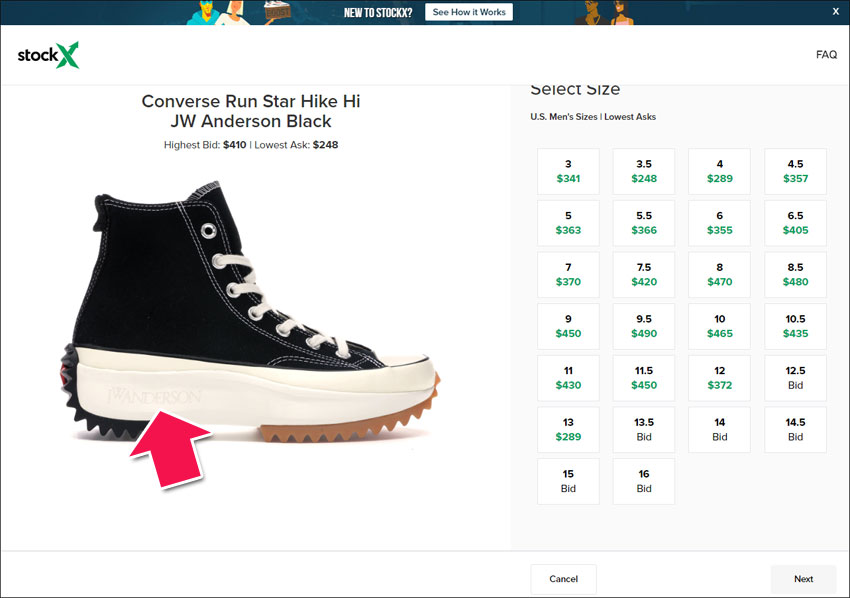Choose size 6.5 at $405
Screen dimensions: 850x598
(x=795, y=223)
